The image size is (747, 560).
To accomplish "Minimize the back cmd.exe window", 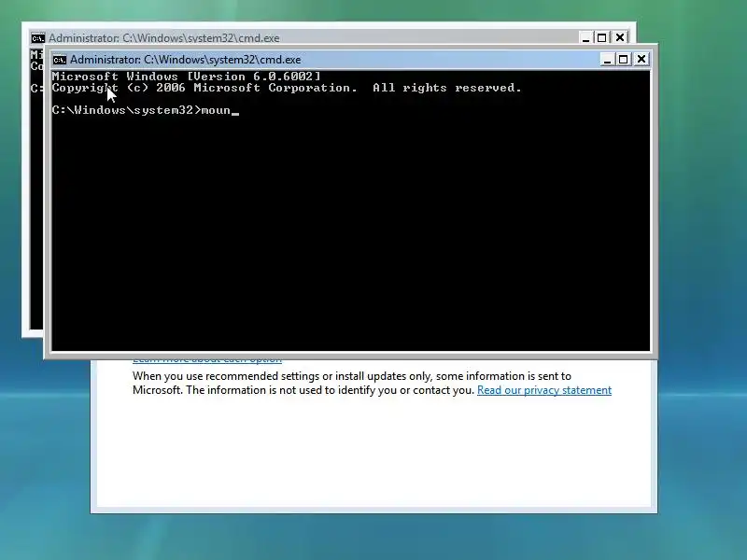I will click(586, 38).
